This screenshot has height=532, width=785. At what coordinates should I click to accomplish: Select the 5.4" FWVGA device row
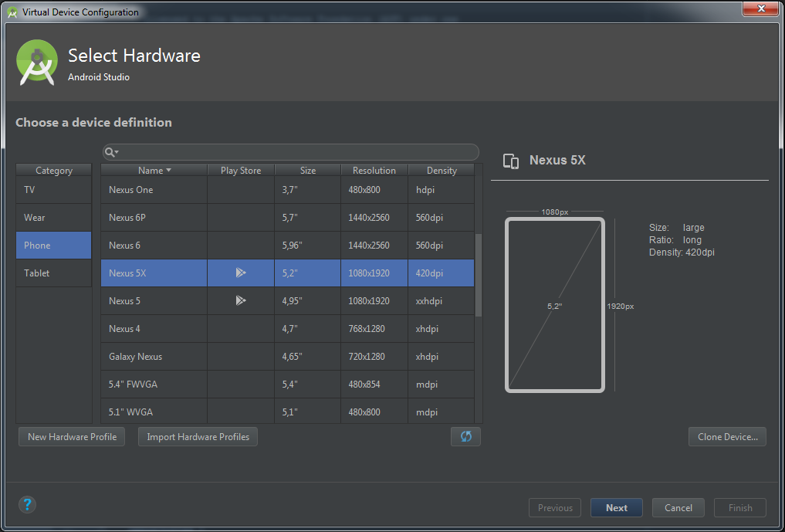pyautogui.click(x=287, y=385)
